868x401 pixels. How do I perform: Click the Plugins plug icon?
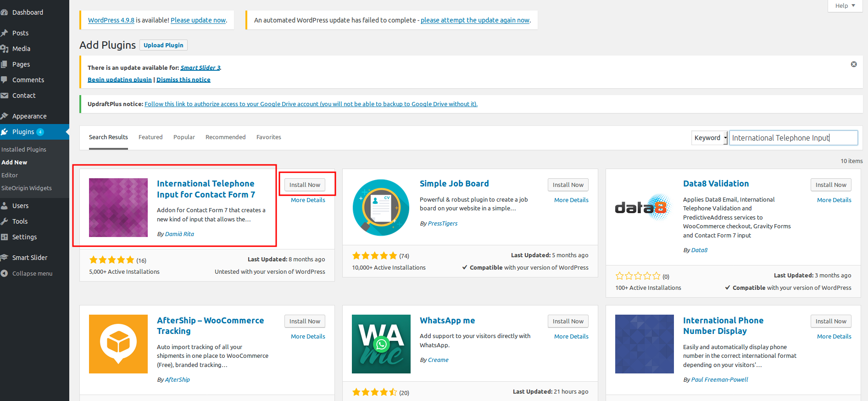(4, 132)
